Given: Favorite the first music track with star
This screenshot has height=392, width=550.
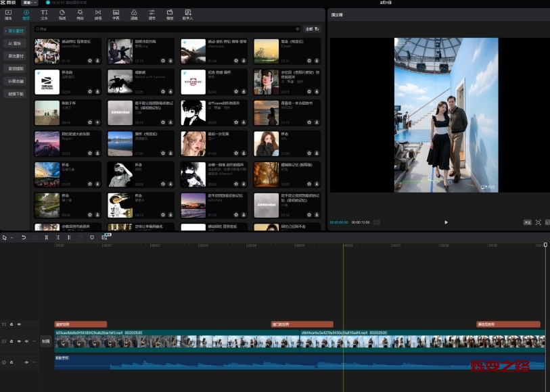Looking at the screenshot, I should point(90,60).
